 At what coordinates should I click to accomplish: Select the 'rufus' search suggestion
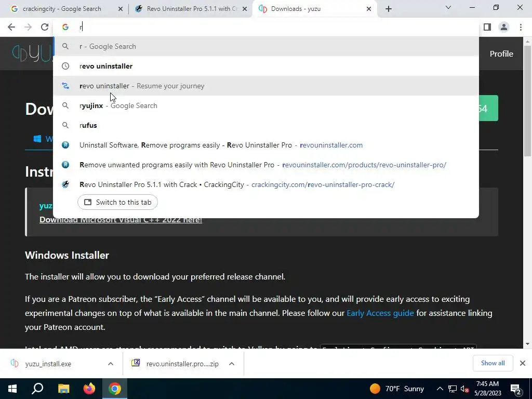pos(266,125)
